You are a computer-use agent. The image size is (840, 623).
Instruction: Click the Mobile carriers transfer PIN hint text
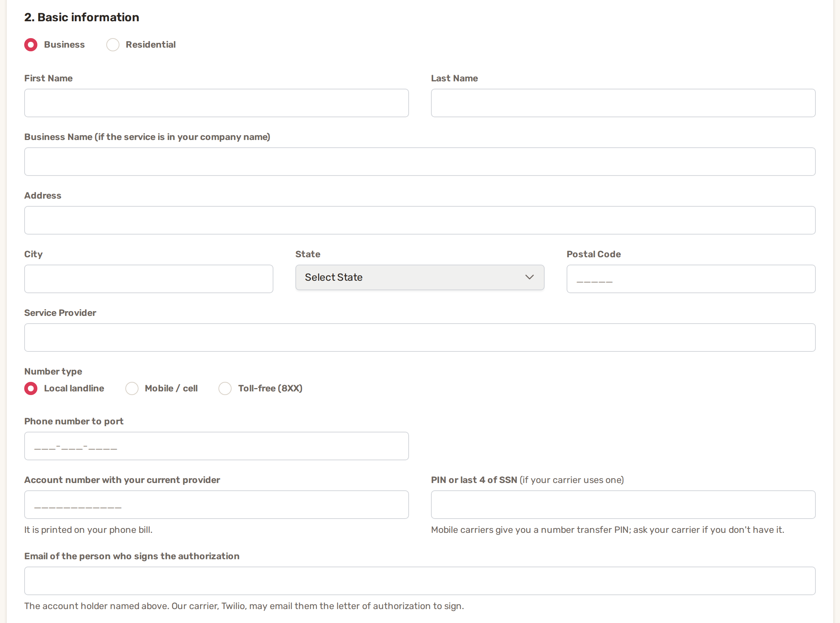click(607, 530)
